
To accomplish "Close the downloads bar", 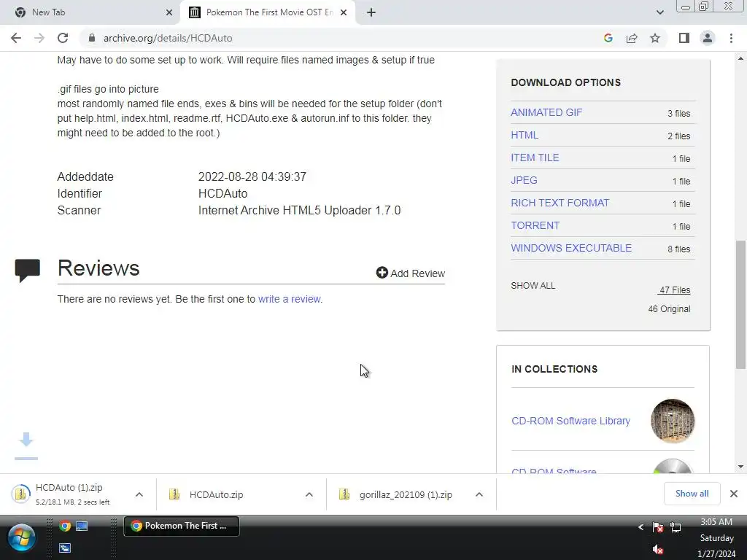I will pos(734,494).
